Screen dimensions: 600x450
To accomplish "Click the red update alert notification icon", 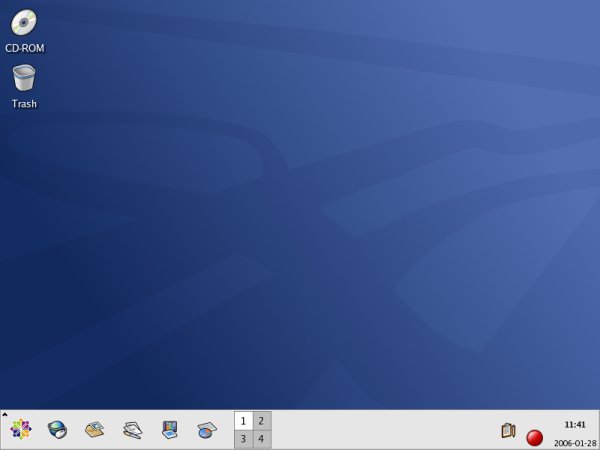I will tap(535, 437).
